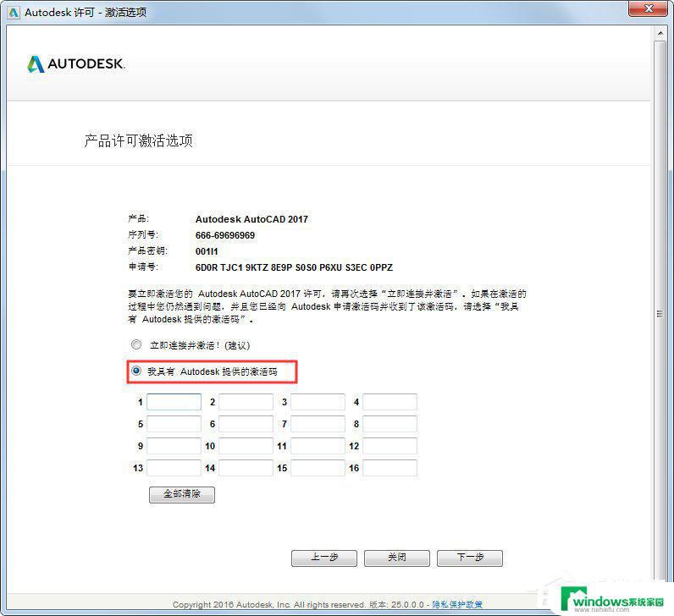Click activation code field 2
The image size is (674, 616).
246,402
